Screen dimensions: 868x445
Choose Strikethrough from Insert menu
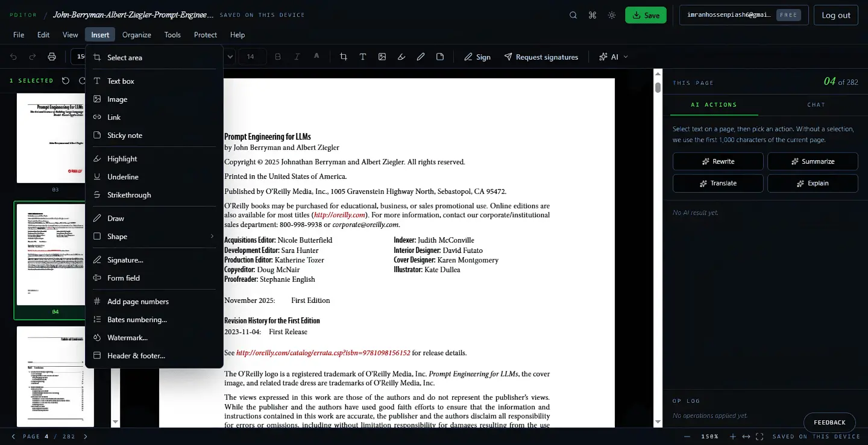coord(154,194)
